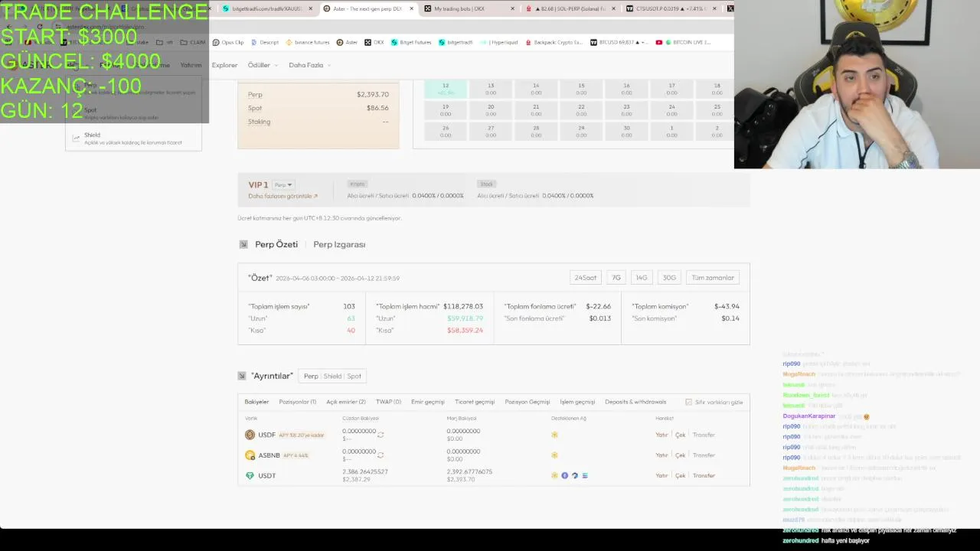This screenshot has height=551, width=980.
Task: Select the Shield details filter
Action: click(x=332, y=376)
